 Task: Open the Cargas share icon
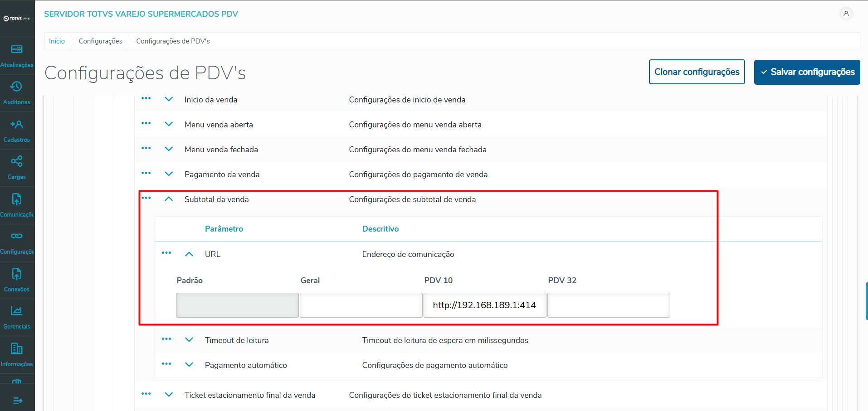coord(17,161)
